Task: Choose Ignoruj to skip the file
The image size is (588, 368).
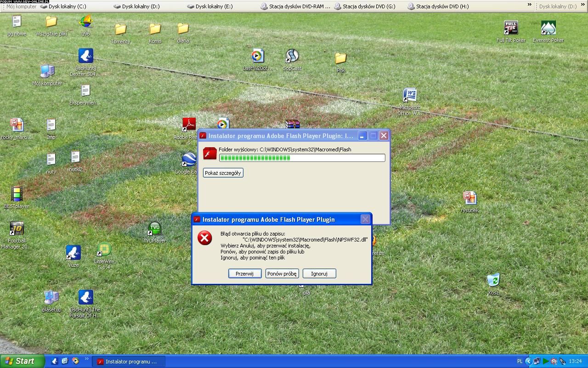Action: point(319,274)
